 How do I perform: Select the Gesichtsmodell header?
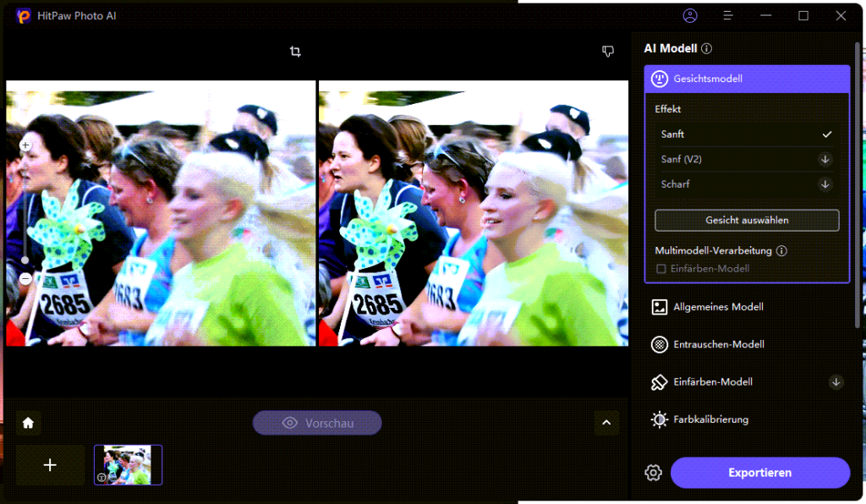click(x=747, y=79)
